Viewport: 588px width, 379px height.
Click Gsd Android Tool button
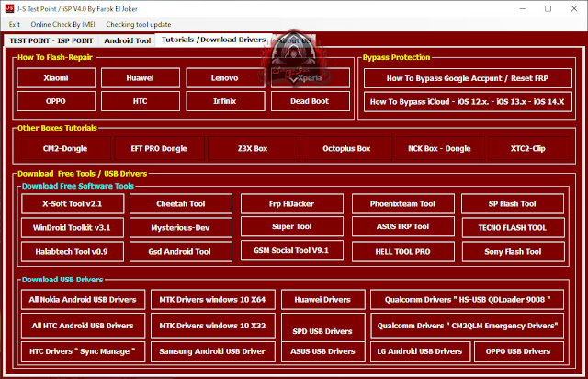click(181, 252)
